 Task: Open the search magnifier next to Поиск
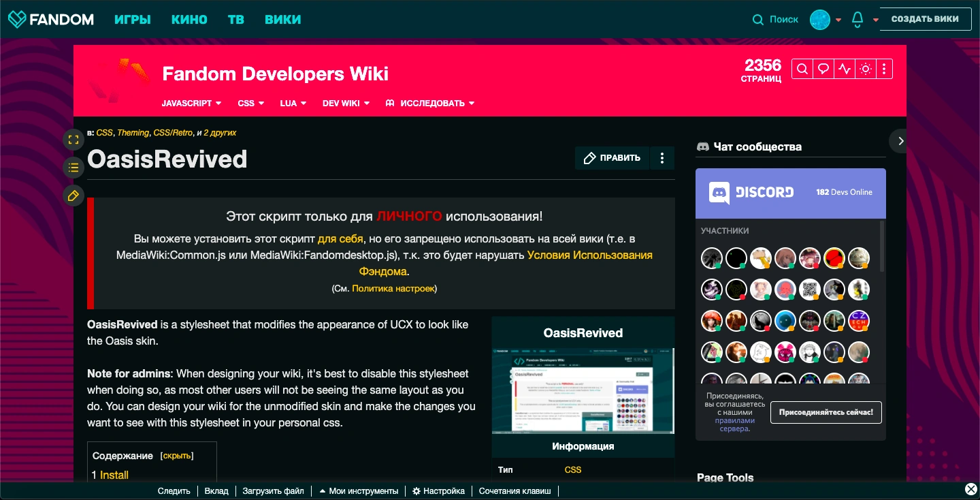coord(758,20)
